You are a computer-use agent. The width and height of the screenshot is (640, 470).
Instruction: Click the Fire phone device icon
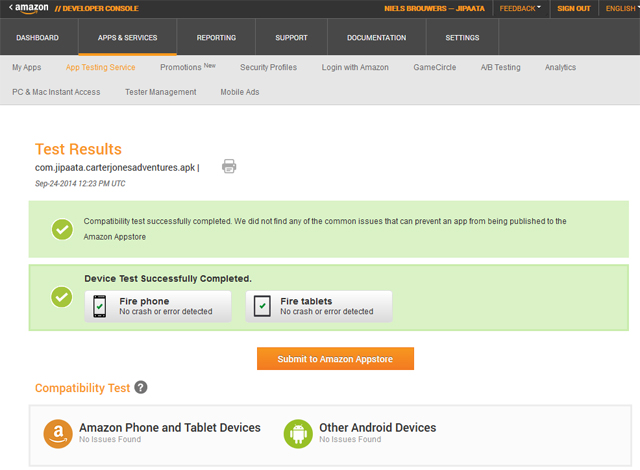pyautogui.click(x=100, y=306)
